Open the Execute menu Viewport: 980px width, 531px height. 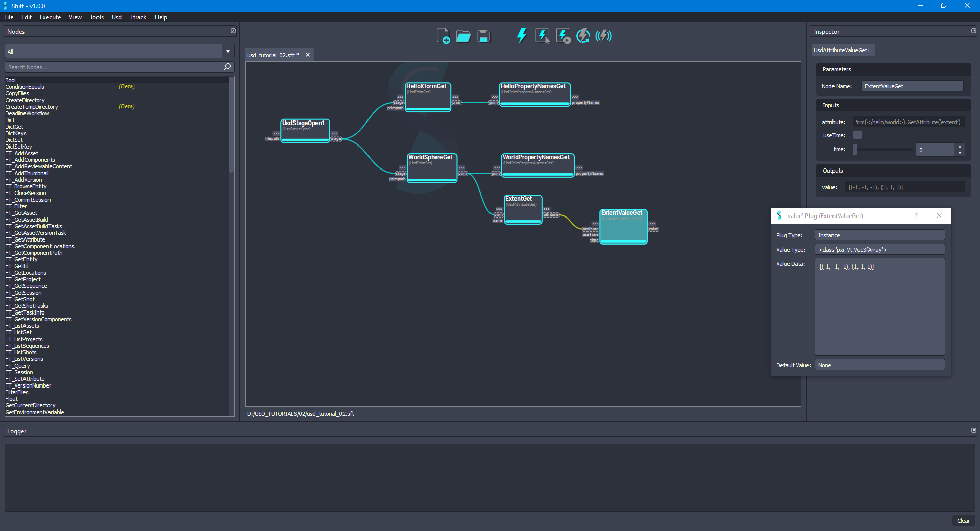50,17
